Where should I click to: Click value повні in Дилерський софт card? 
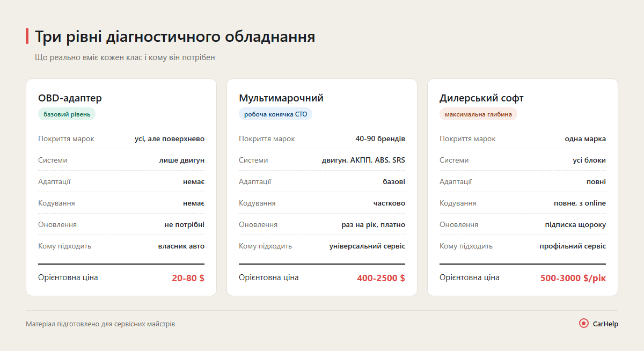tap(596, 181)
